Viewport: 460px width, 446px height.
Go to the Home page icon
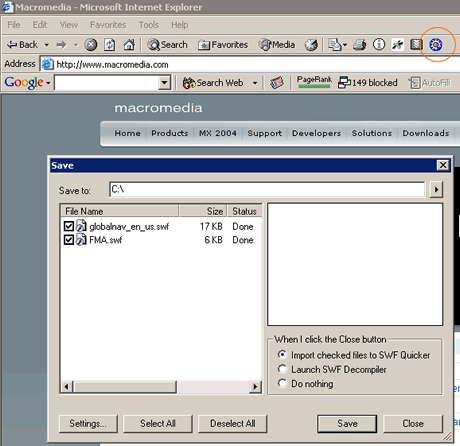[129, 44]
